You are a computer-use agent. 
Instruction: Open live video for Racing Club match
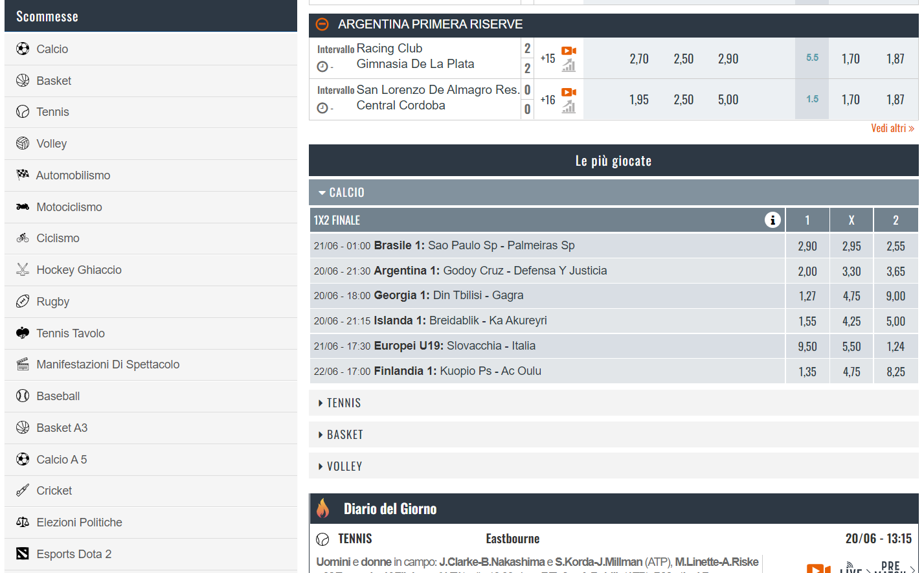tap(569, 51)
